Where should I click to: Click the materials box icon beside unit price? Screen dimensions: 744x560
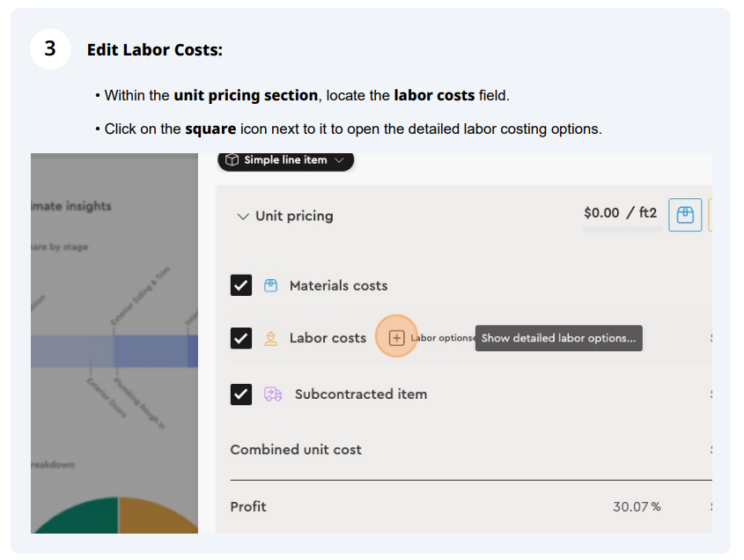[x=685, y=215]
